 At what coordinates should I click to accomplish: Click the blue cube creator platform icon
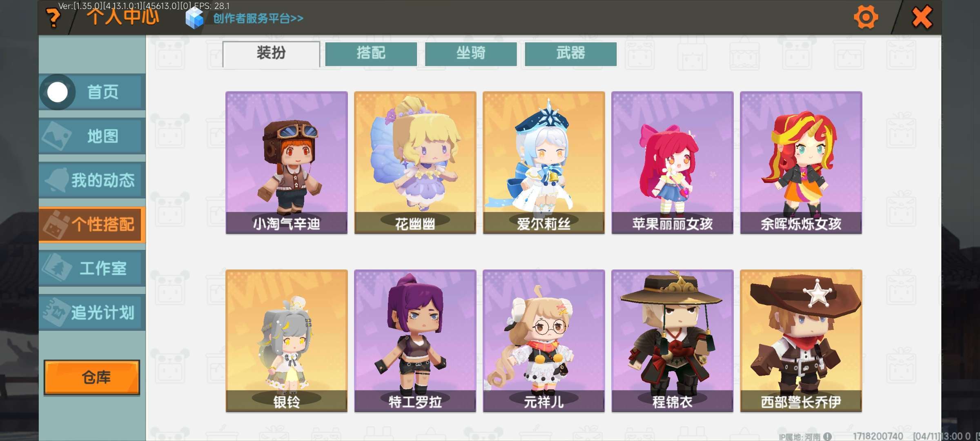194,18
